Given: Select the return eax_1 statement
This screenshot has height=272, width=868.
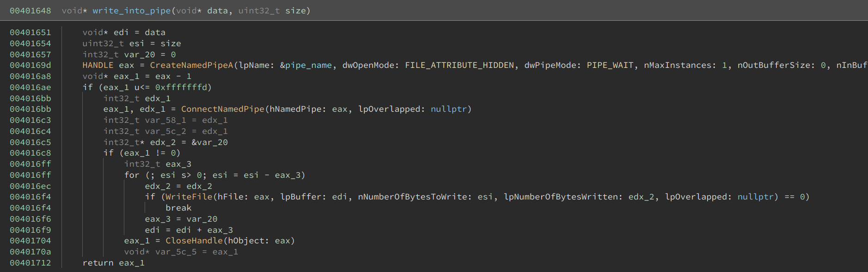Looking at the screenshot, I should [113, 263].
